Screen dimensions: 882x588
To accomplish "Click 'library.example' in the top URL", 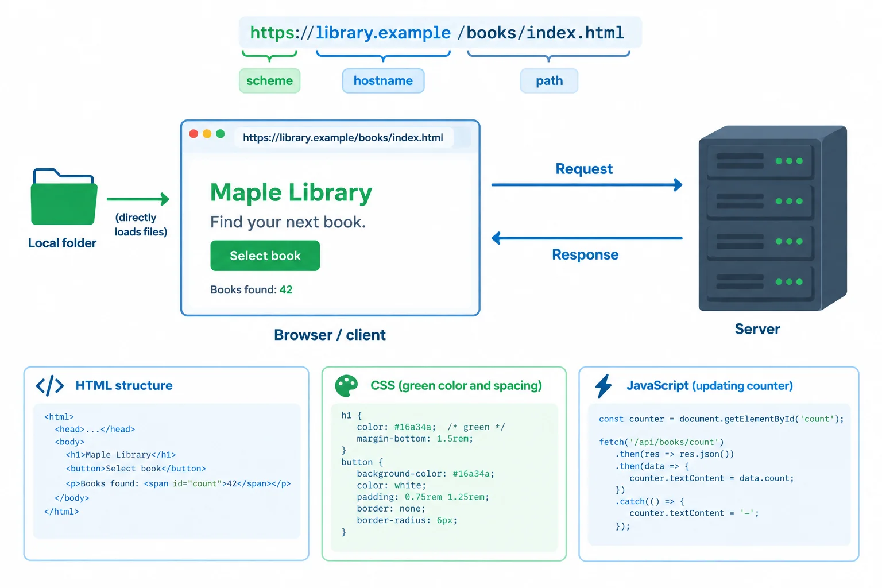I will (x=383, y=33).
